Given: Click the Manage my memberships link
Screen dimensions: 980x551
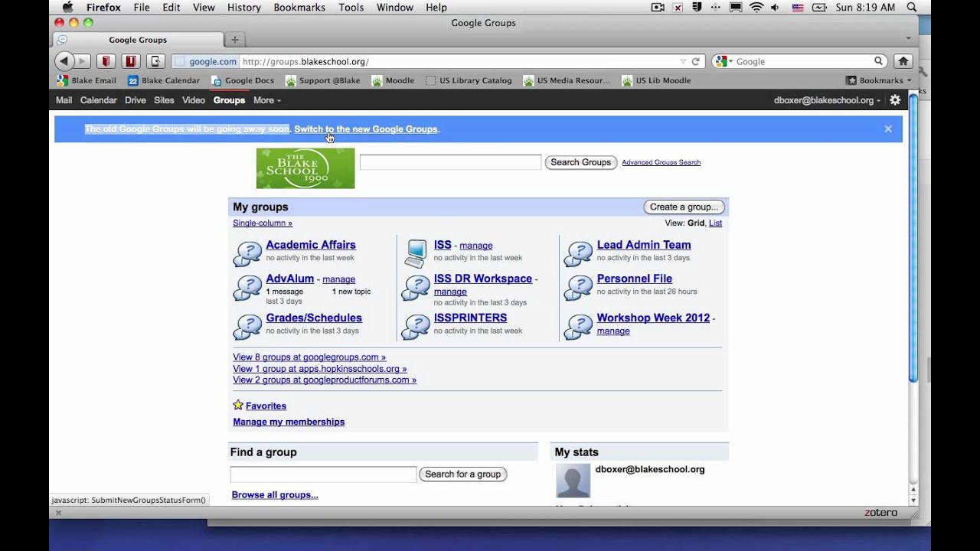Looking at the screenshot, I should (289, 422).
